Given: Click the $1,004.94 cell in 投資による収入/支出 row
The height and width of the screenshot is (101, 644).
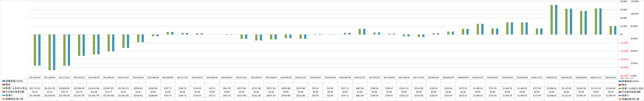Looking at the screenshot, I should click(611, 88).
